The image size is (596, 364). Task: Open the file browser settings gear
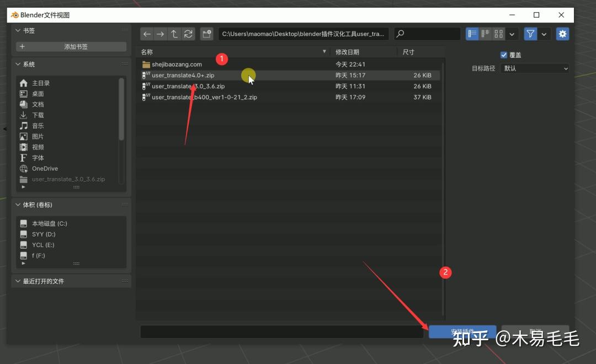point(562,34)
